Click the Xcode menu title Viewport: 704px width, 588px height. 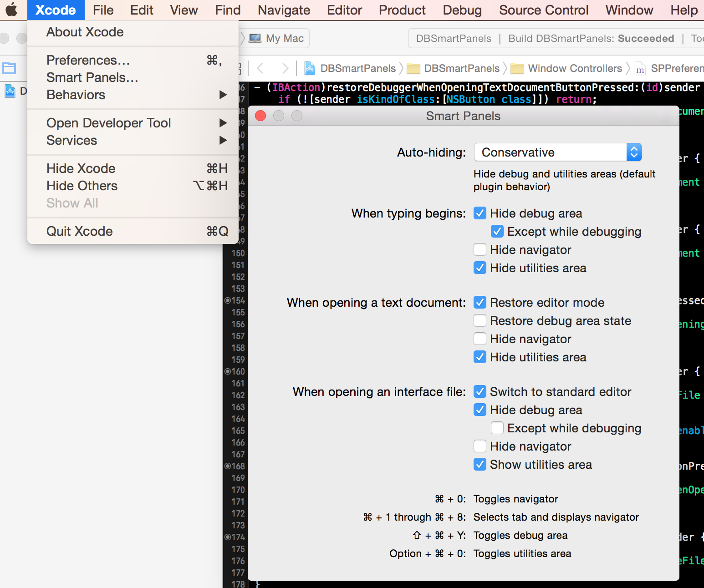coord(56,10)
